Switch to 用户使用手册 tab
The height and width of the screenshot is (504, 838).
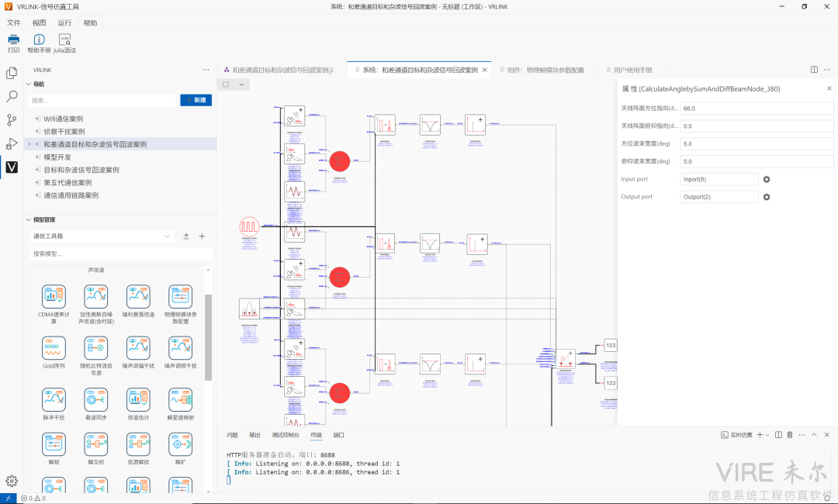click(x=632, y=70)
